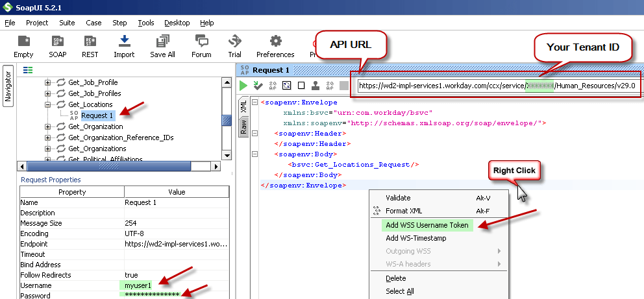
Task: Open the Suite menu
Action: coord(67,23)
